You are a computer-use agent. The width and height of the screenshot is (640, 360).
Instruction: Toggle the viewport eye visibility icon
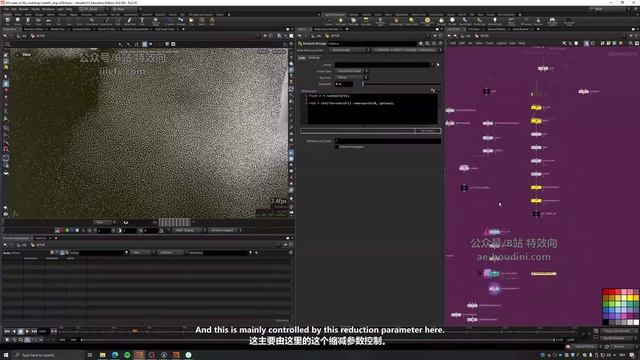(126, 222)
